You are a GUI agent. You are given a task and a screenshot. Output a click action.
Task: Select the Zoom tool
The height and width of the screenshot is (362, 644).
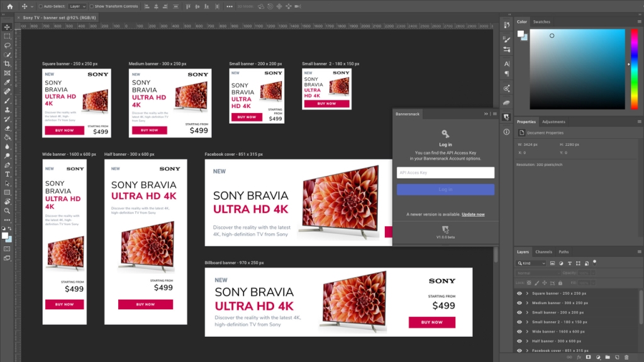[7, 211]
